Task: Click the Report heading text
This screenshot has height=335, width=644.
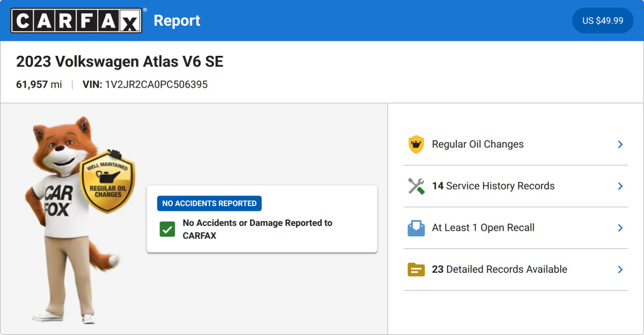Action: click(177, 20)
